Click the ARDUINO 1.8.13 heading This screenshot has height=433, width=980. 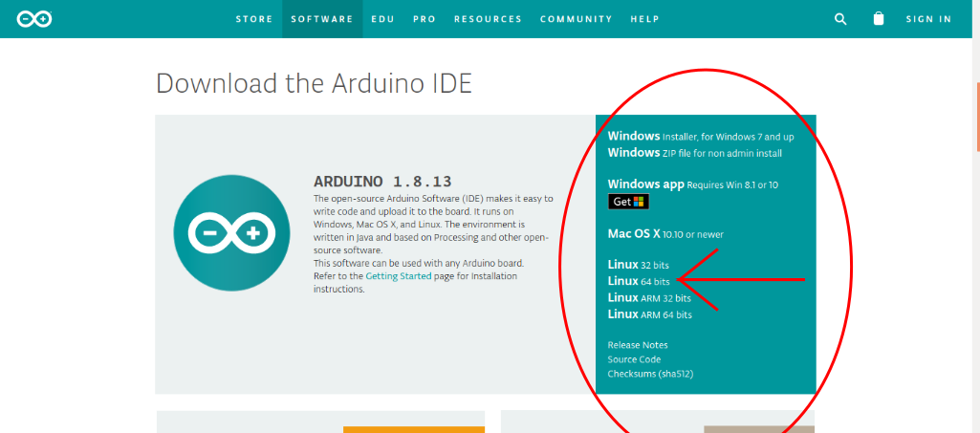382,182
